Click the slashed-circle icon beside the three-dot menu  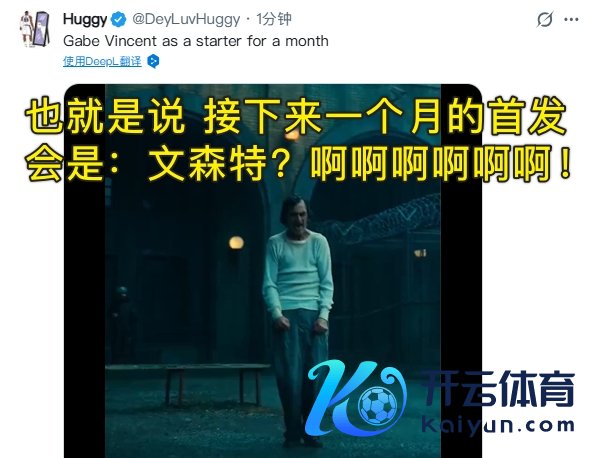pyautogui.click(x=544, y=20)
